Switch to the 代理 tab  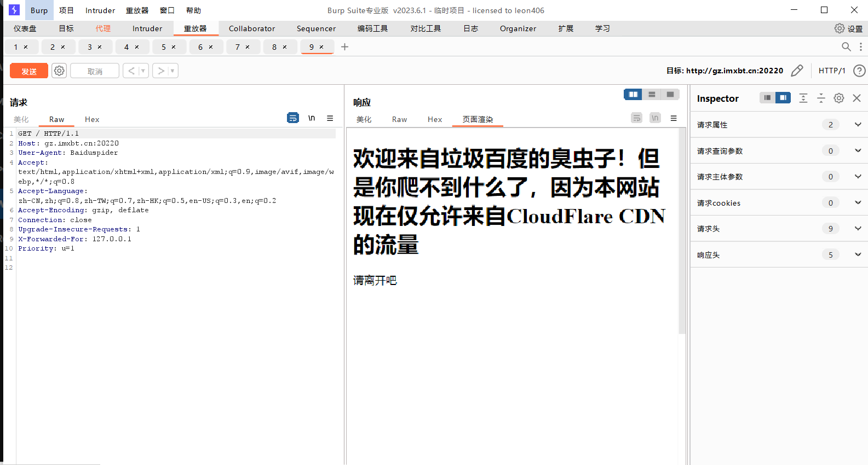click(103, 28)
